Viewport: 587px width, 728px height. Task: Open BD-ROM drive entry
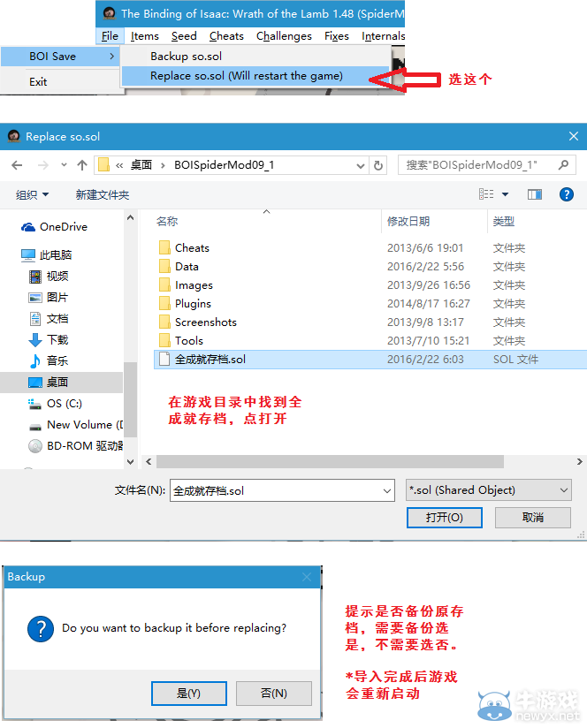click(75, 446)
